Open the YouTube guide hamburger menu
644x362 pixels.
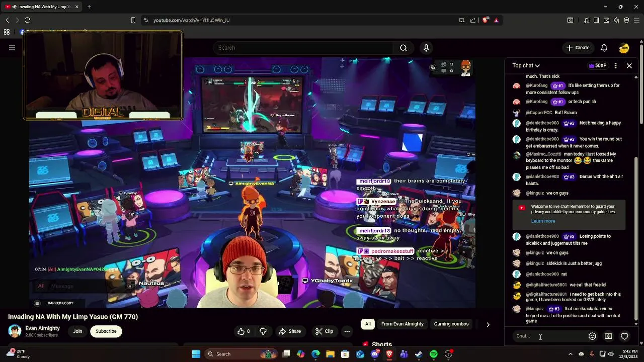click(x=12, y=48)
